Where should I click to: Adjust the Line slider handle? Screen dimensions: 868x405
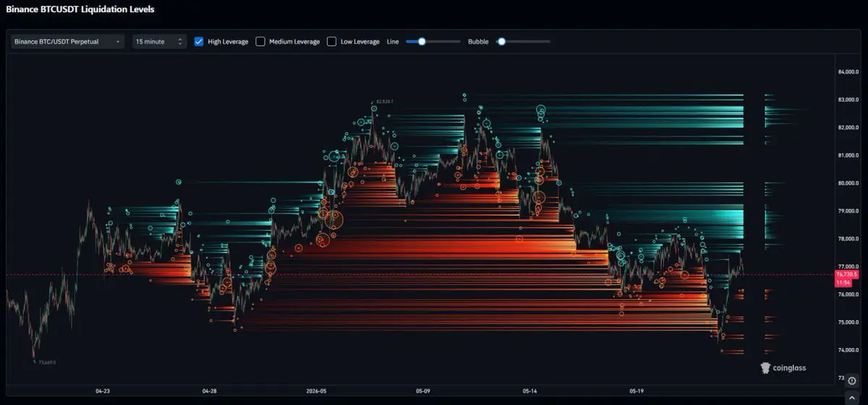click(422, 41)
